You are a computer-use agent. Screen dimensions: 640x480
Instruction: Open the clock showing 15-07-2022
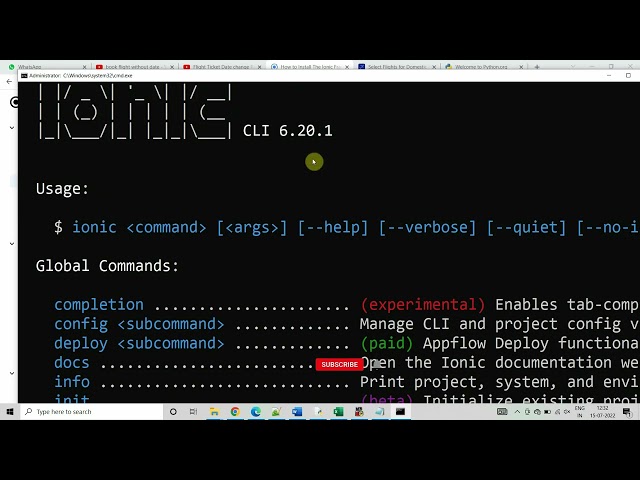[x=602, y=412]
